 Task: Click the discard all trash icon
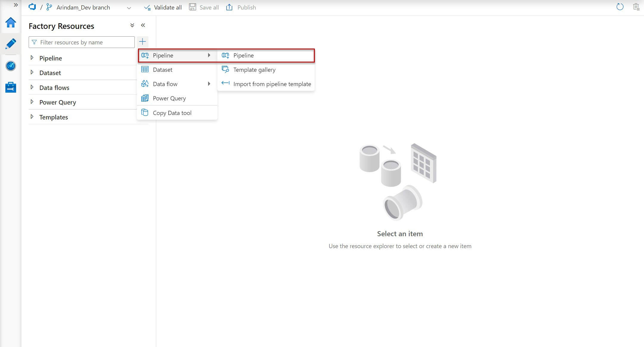(x=636, y=7)
